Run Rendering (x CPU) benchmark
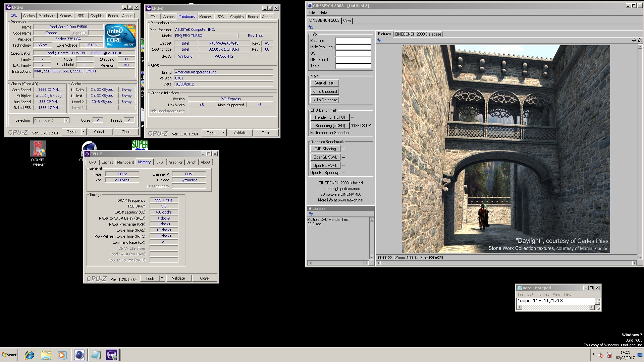Screen dimensions: 644x362 [330, 126]
